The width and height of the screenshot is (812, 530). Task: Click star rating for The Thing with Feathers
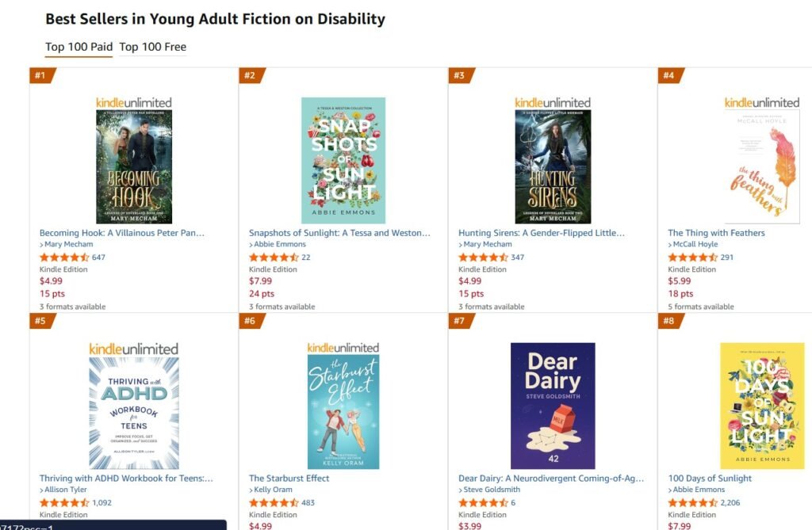(692, 257)
